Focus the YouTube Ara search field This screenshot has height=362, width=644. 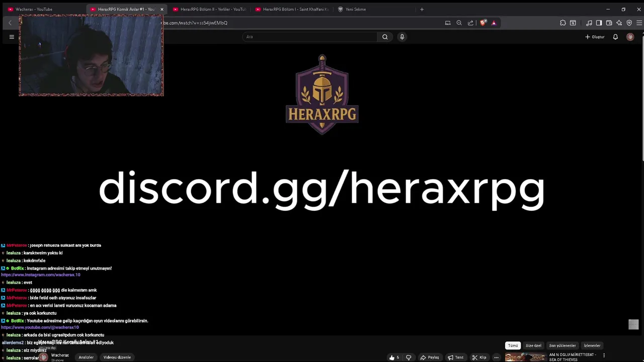[x=309, y=37]
